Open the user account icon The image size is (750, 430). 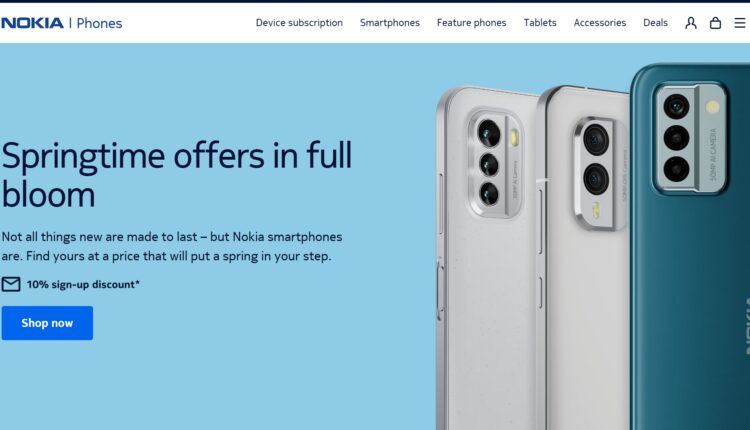point(691,23)
